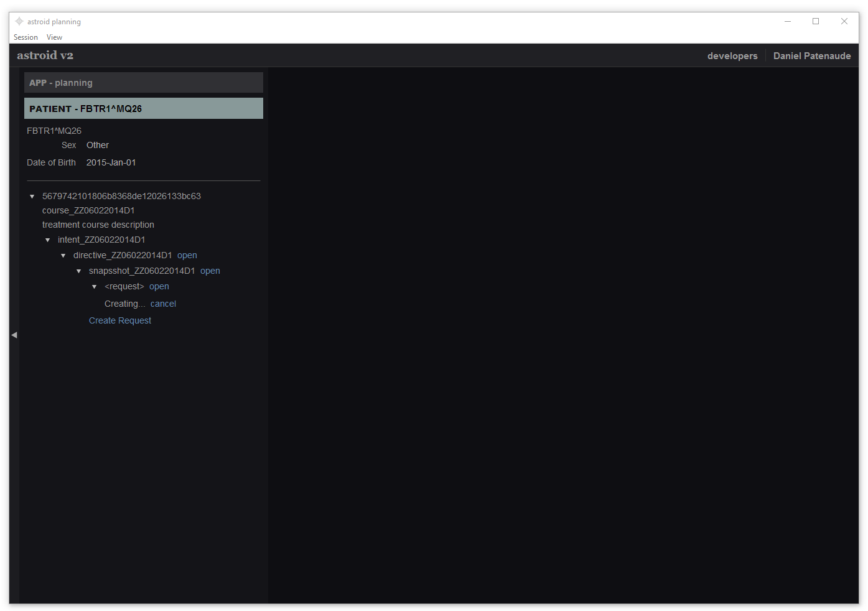The height and width of the screenshot is (611, 868).
Task: Click the Create Request link
Action: click(x=120, y=321)
